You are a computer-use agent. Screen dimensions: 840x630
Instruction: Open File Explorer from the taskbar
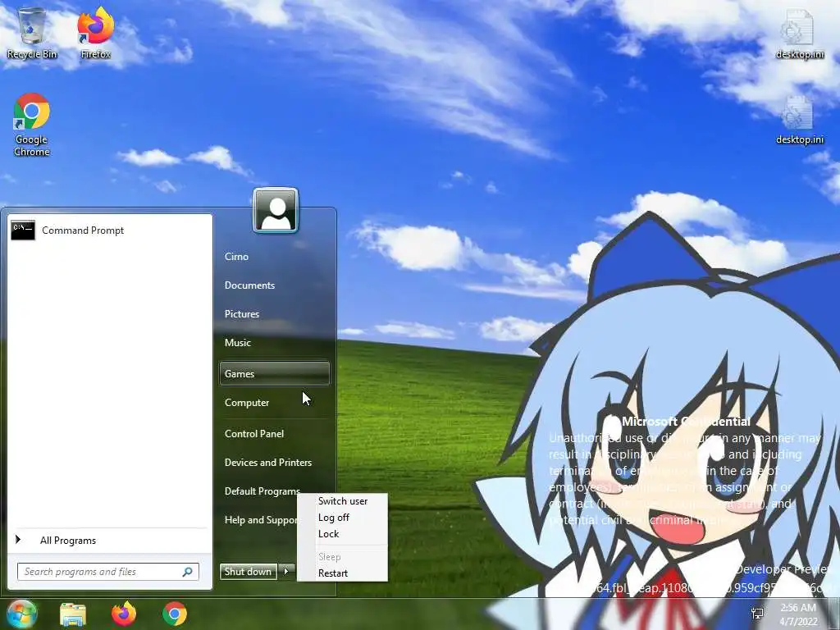tap(73, 614)
